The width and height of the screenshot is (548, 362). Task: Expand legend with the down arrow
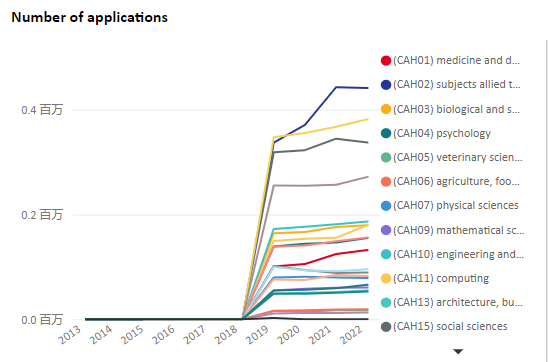coord(458,352)
